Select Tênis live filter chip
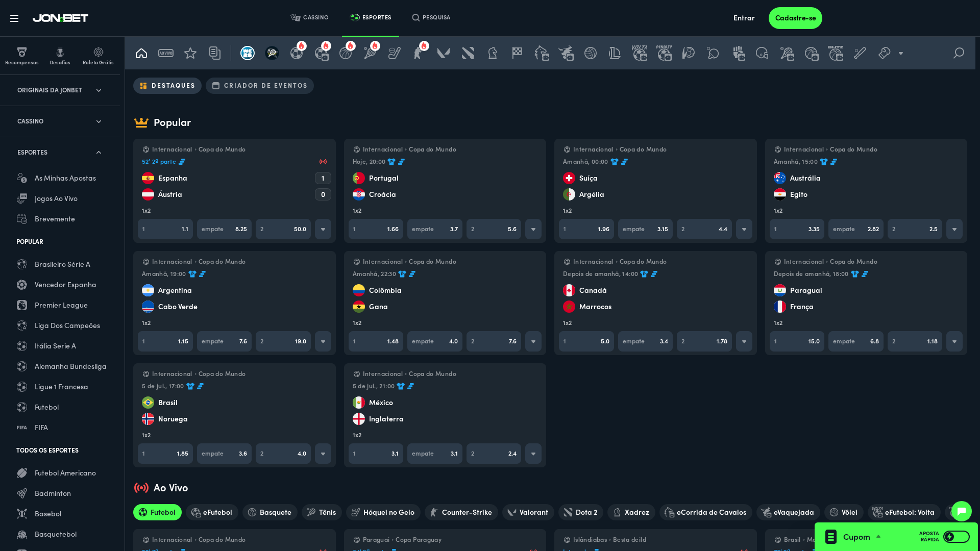Screen dimensions: 980x551 tap(322, 512)
